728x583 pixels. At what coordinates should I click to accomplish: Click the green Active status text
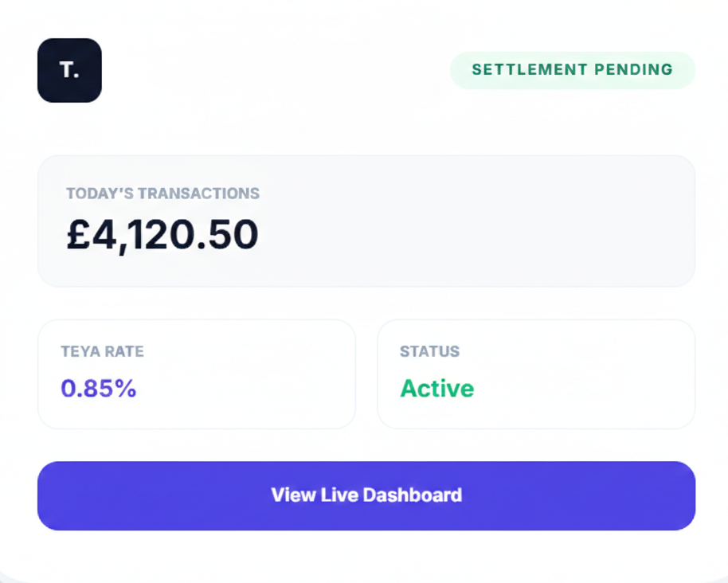436,389
